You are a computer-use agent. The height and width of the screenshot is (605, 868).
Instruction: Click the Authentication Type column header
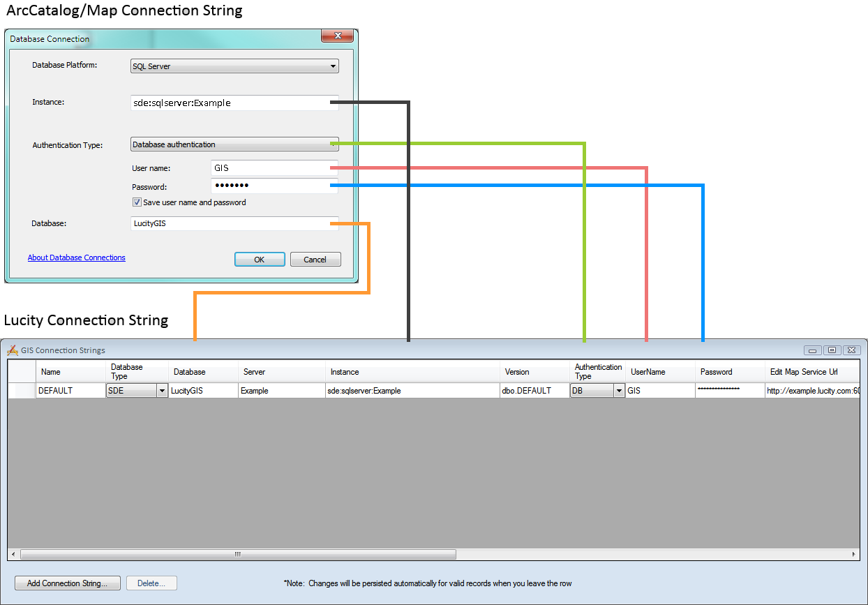[x=597, y=372]
